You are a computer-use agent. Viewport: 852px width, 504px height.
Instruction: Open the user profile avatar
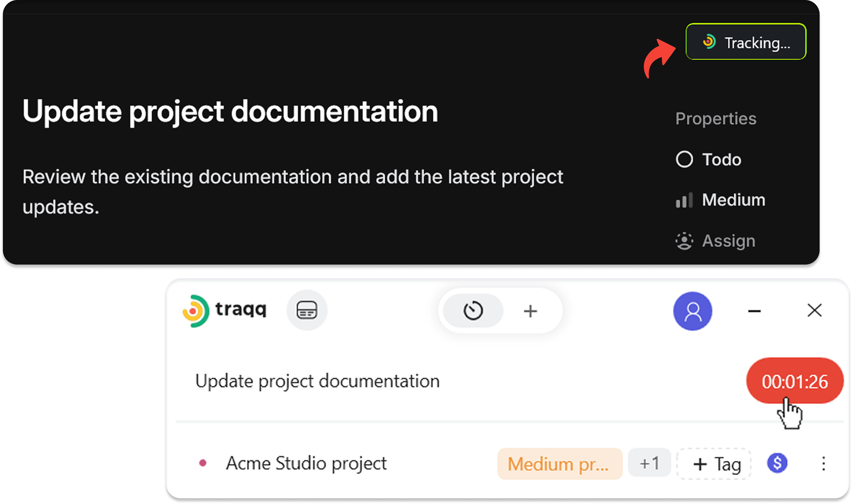click(693, 311)
